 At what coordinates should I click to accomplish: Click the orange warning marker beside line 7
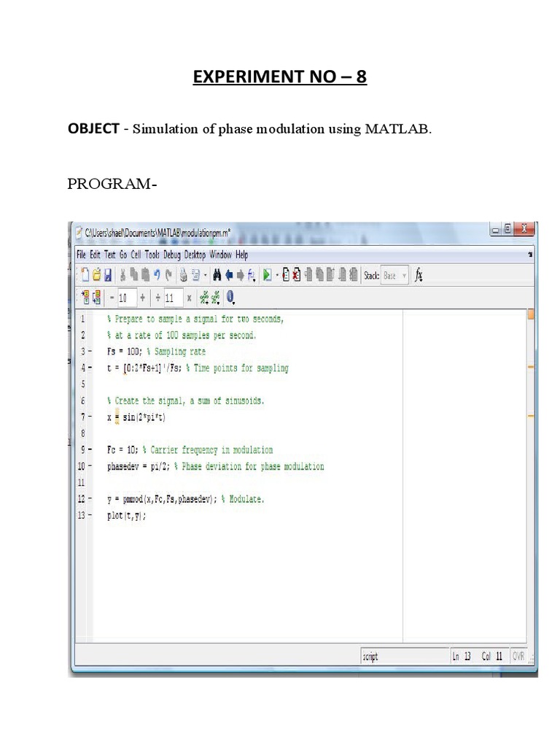531,416
